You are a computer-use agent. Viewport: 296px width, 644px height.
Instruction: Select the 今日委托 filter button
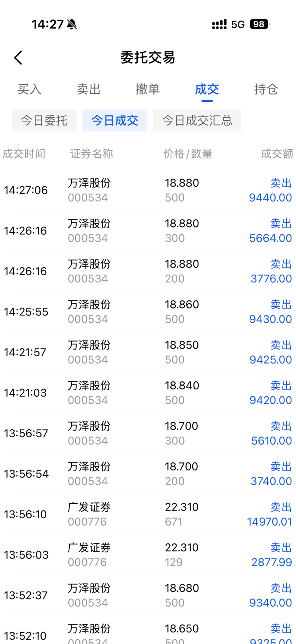pos(44,120)
